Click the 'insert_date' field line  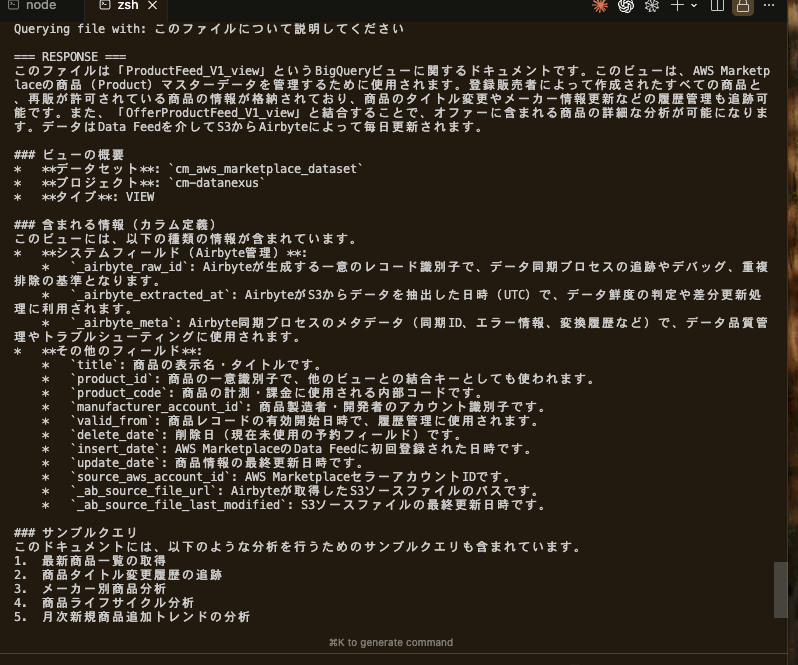(287, 449)
